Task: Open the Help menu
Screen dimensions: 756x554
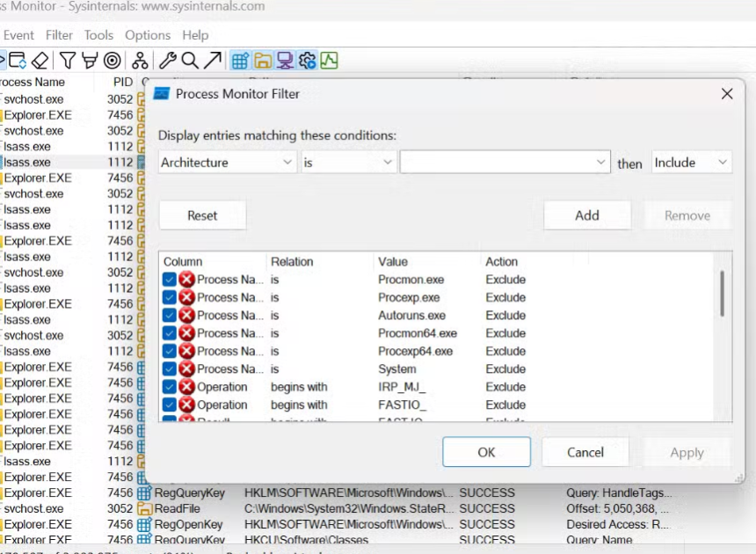Action: coord(195,35)
